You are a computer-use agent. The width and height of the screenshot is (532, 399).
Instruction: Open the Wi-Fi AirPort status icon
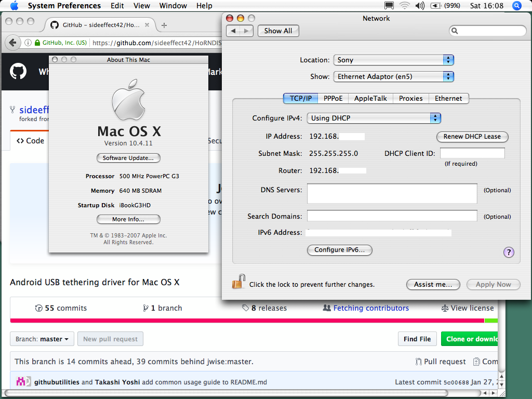pos(404,6)
